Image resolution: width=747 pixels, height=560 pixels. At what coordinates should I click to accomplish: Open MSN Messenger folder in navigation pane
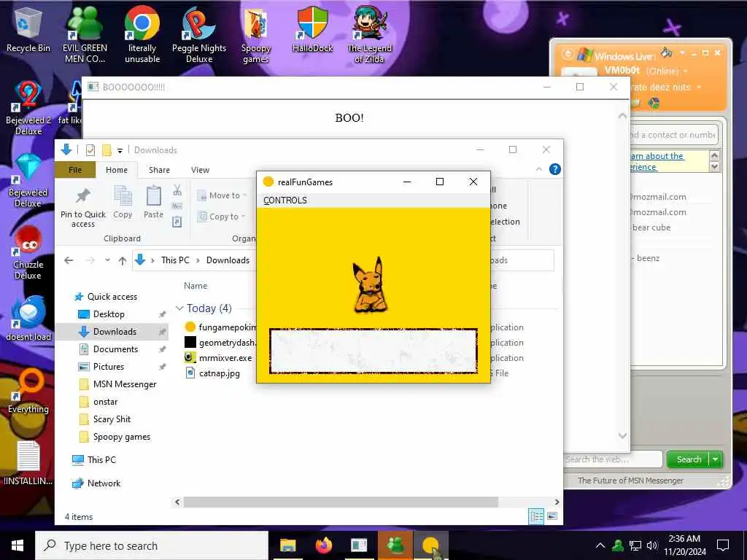point(124,384)
